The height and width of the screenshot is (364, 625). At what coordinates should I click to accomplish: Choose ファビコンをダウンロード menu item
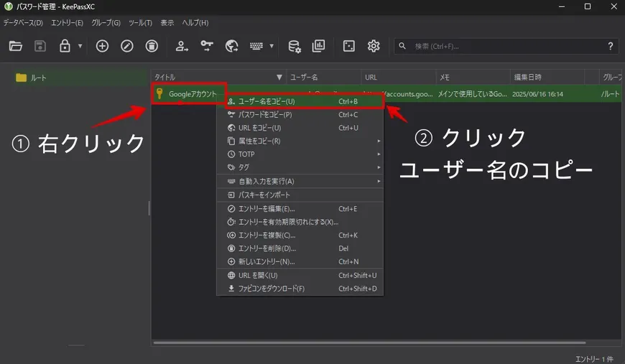(x=300, y=289)
